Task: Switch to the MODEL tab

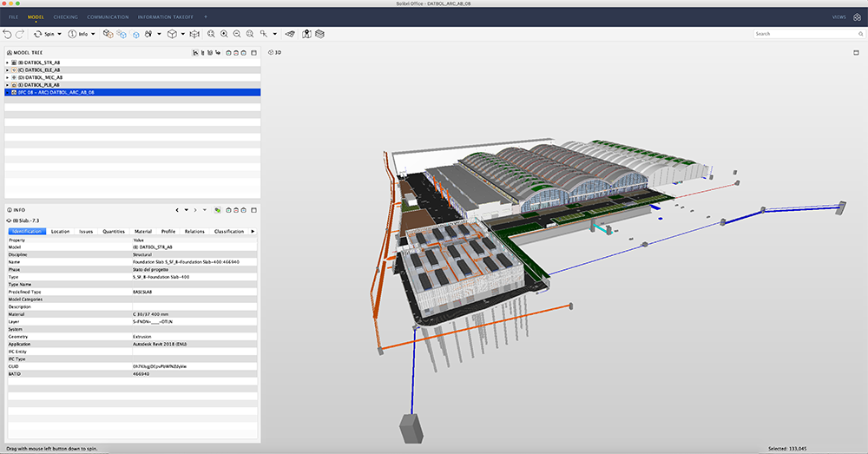Action: [x=36, y=17]
